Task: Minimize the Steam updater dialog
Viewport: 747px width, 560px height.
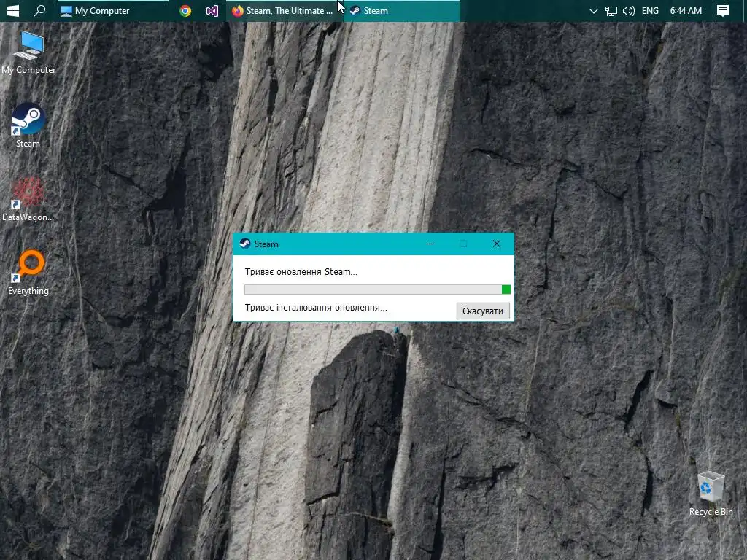Action: pos(430,244)
